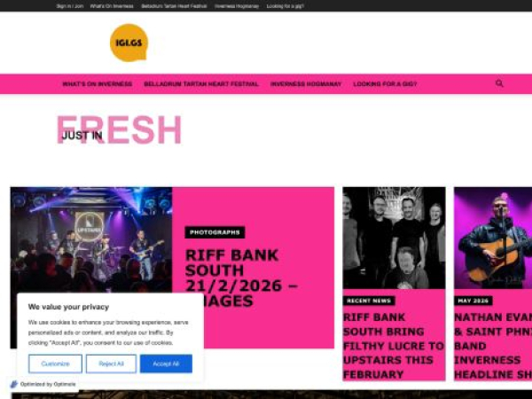Select Belladrum Tartan Heart Festival pink menu item
532x399 pixels.
pos(201,84)
